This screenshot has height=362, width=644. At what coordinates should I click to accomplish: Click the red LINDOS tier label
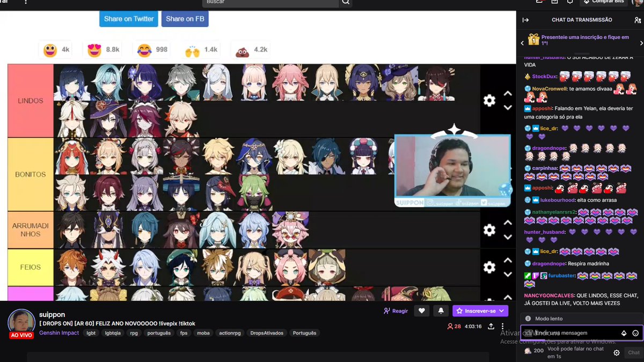click(x=31, y=101)
